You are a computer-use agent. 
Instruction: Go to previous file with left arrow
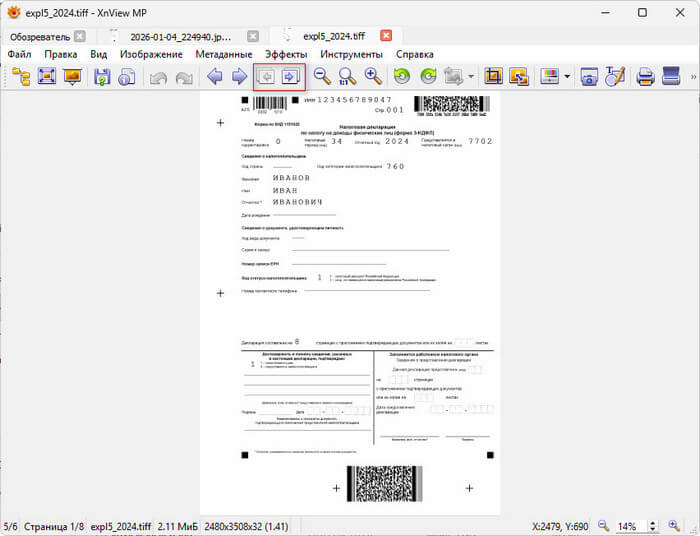click(x=214, y=76)
